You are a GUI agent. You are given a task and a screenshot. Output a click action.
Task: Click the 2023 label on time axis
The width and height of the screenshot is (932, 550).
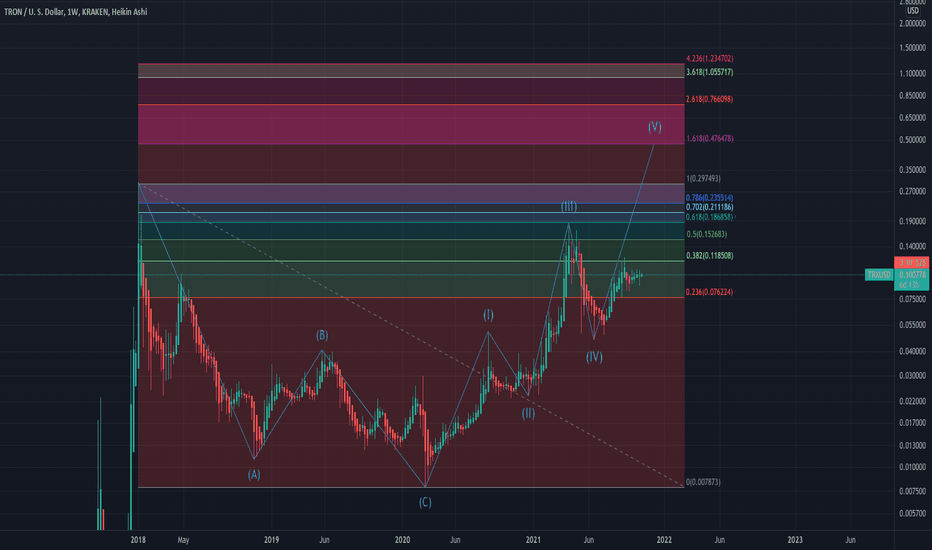795,540
